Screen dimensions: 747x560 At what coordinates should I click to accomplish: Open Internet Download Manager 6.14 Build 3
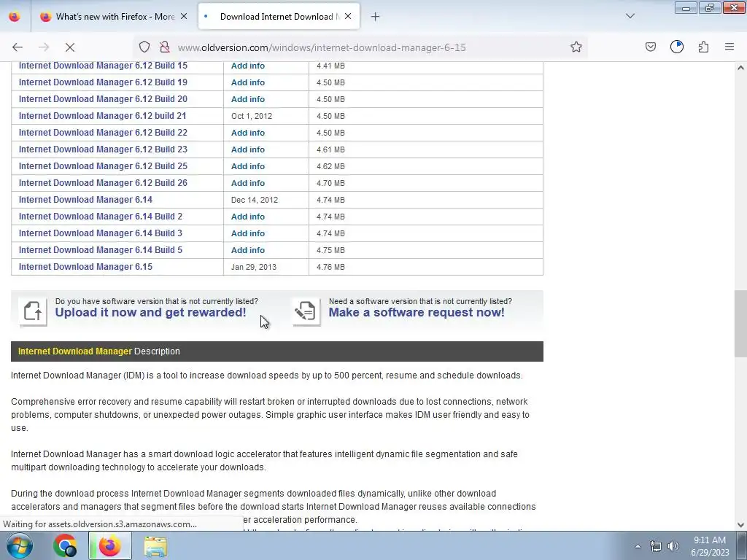pos(101,233)
